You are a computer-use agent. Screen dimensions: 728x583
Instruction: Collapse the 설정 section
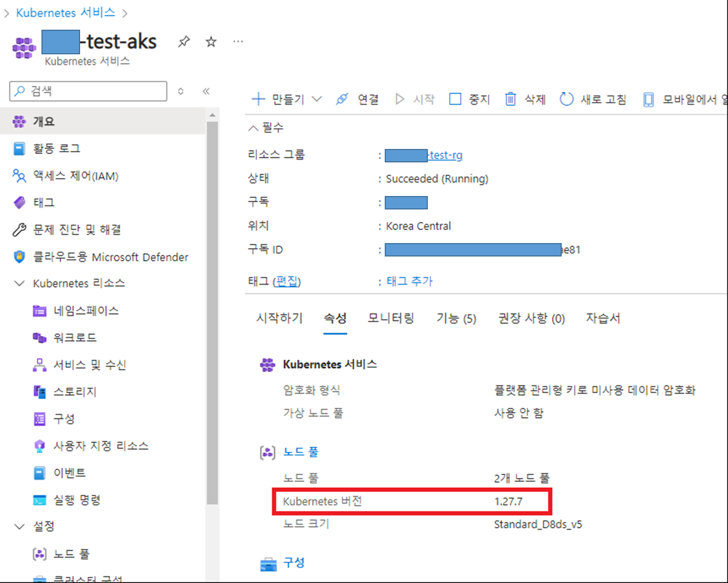click(x=19, y=526)
